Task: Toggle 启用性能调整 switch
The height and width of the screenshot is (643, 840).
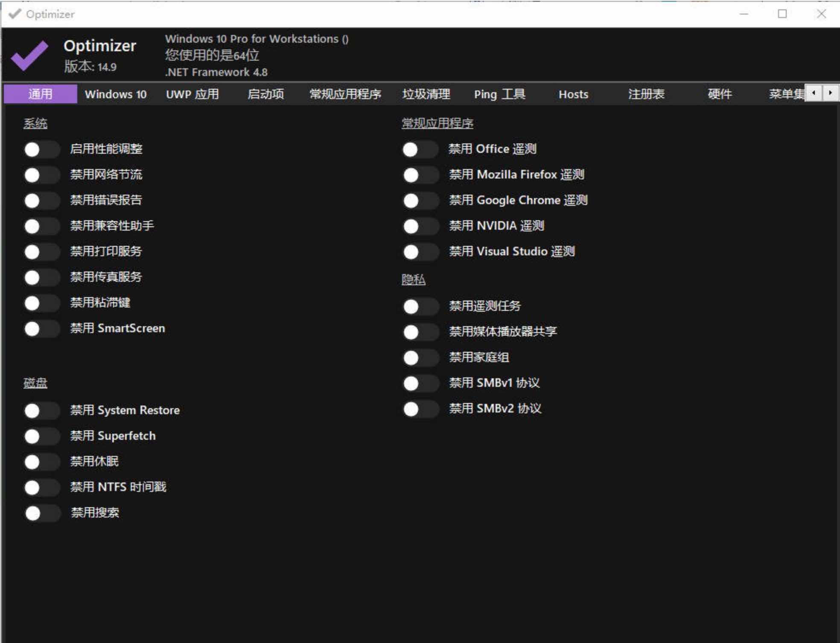Action: (x=41, y=149)
